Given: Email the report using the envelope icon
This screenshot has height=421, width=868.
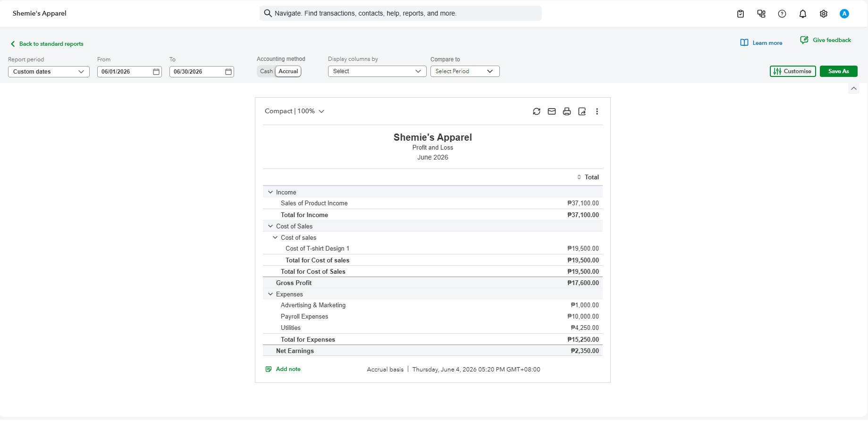Looking at the screenshot, I should (552, 111).
